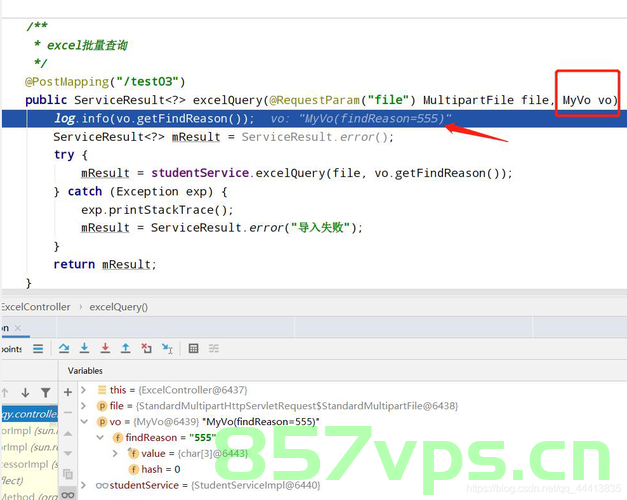Click the Drop Frame icon

146,348
